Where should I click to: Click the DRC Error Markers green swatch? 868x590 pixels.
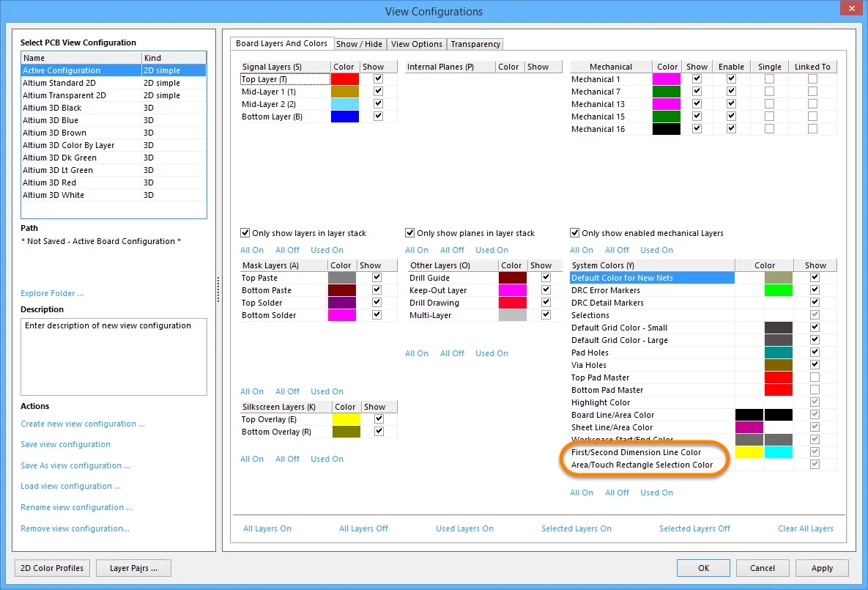pyautogui.click(x=779, y=290)
